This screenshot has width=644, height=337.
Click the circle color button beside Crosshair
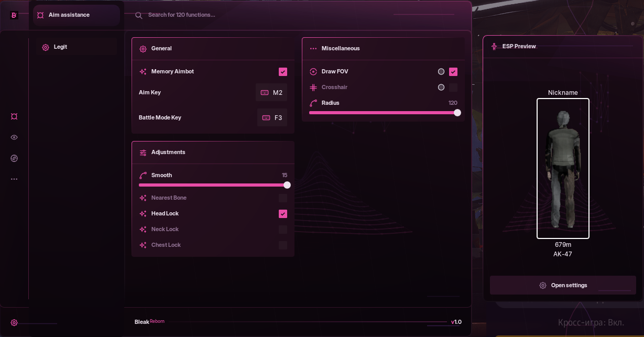click(x=441, y=88)
